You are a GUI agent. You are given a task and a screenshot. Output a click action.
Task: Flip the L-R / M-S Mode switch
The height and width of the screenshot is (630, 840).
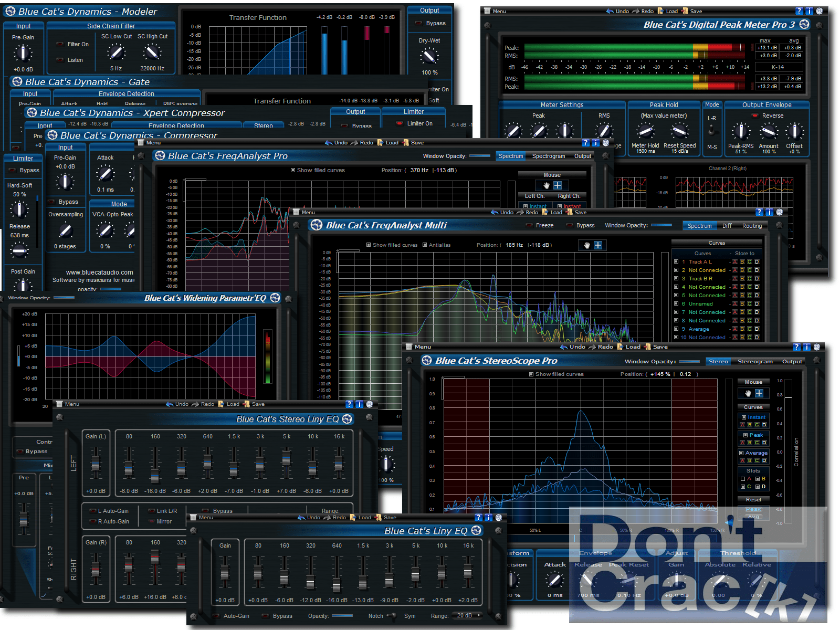[711, 130]
